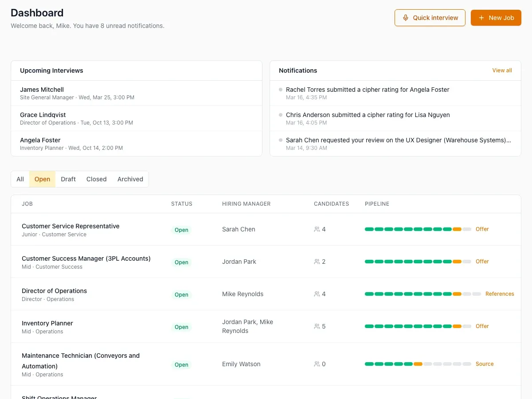Click the JOB column header
Viewport: 532px width, 399px height.
[x=27, y=204]
